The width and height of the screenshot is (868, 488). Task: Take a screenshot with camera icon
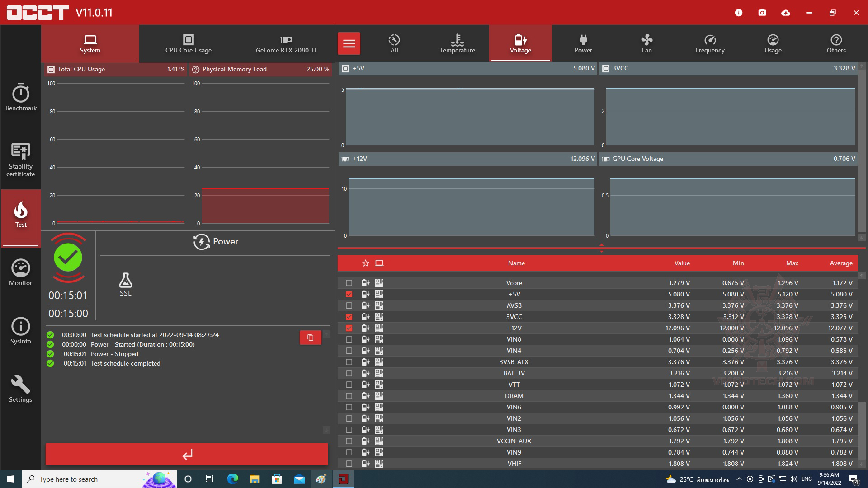pyautogui.click(x=762, y=13)
